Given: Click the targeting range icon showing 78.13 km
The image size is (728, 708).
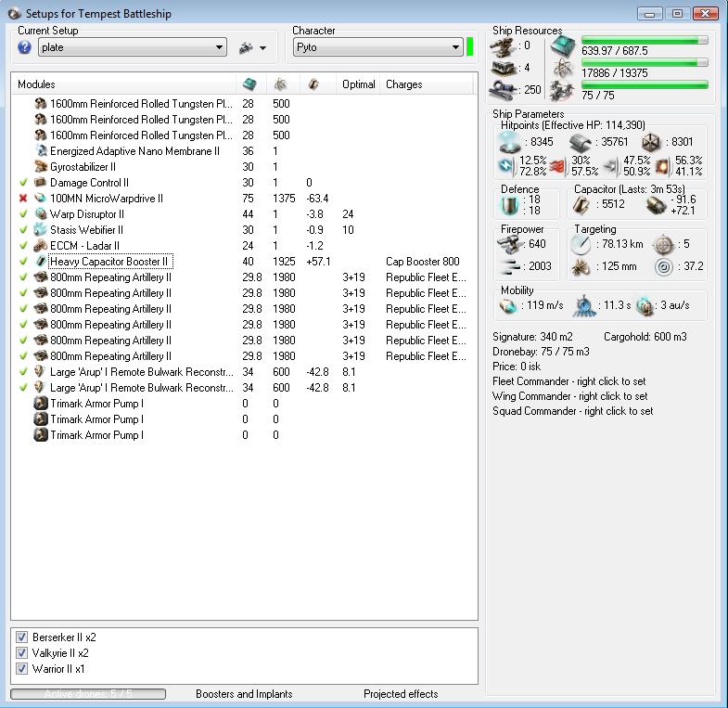Looking at the screenshot, I should coord(581,244).
